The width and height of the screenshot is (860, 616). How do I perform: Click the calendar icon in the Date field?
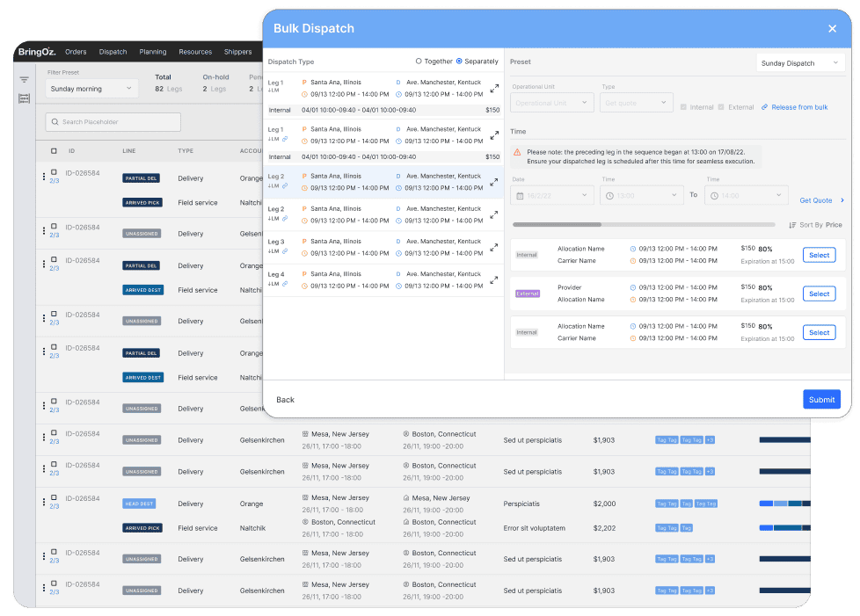click(x=520, y=196)
